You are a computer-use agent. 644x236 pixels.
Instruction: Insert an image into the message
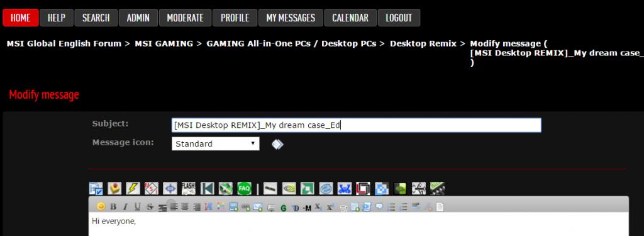click(x=233, y=207)
